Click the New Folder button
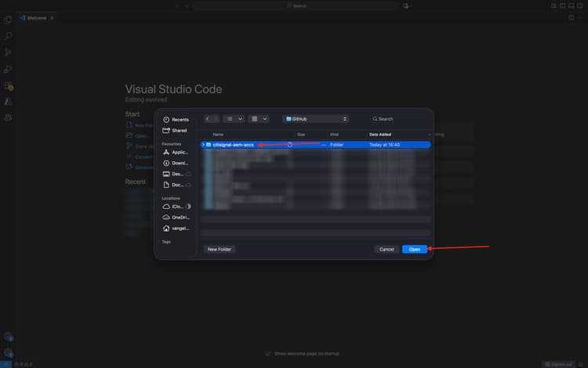588x368 pixels. [x=220, y=249]
